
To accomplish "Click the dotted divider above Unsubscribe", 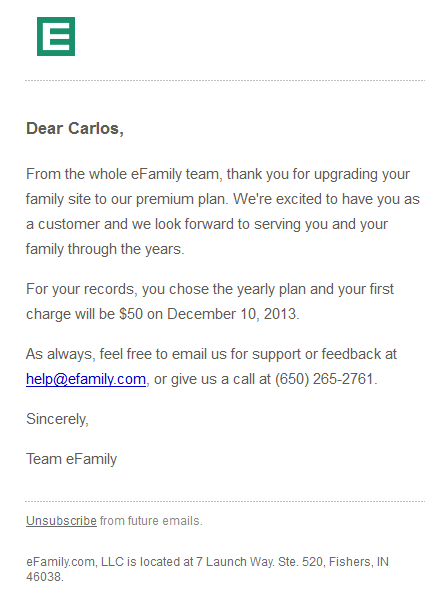I will point(225,501).
